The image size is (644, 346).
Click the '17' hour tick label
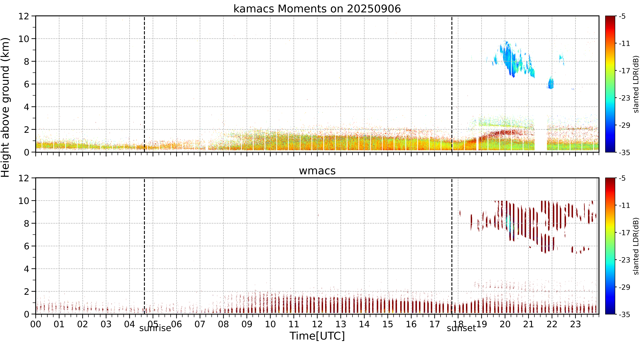(x=435, y=324)
